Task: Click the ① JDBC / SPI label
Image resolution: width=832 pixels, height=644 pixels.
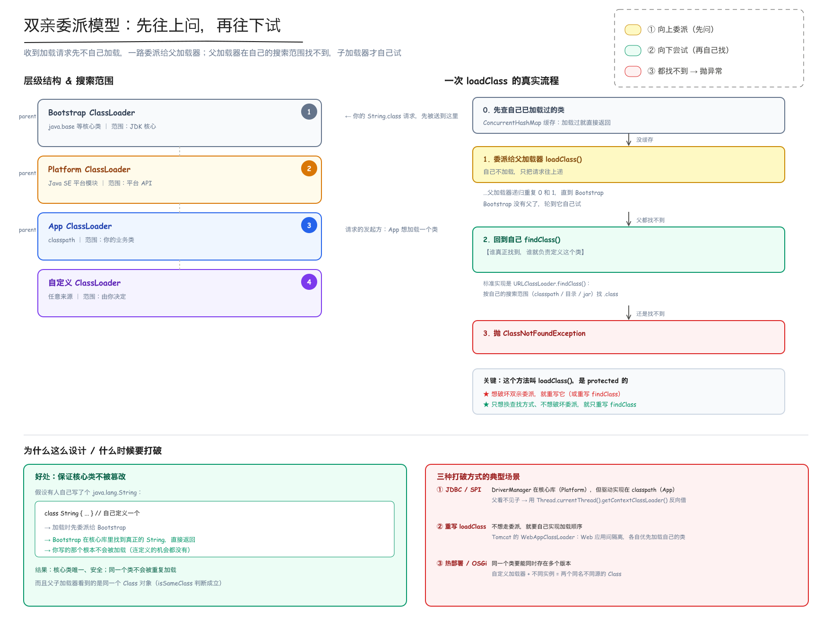Action: 459,490
